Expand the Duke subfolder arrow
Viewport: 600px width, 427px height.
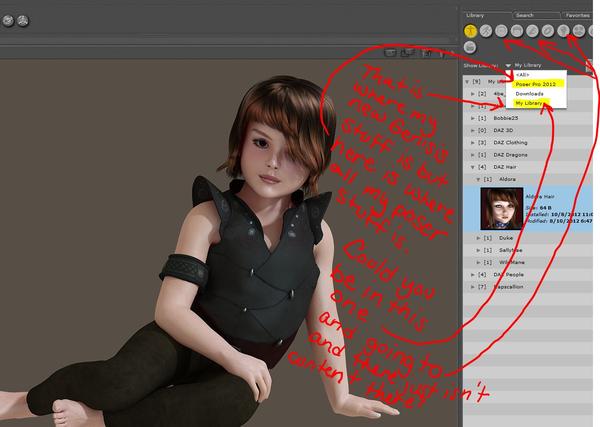click(478, 238)
